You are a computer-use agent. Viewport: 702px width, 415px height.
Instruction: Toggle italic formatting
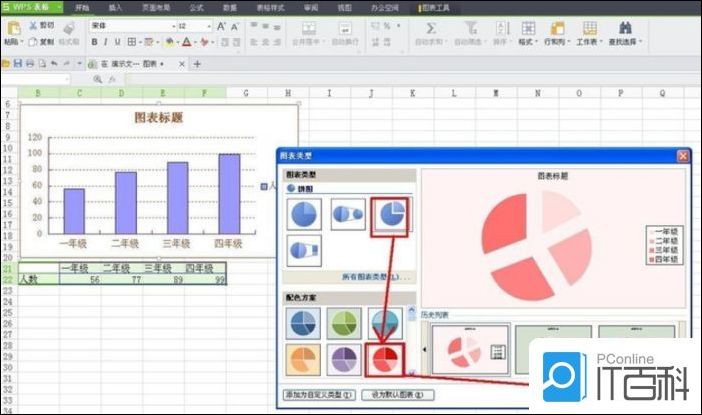tap(105, 42)
